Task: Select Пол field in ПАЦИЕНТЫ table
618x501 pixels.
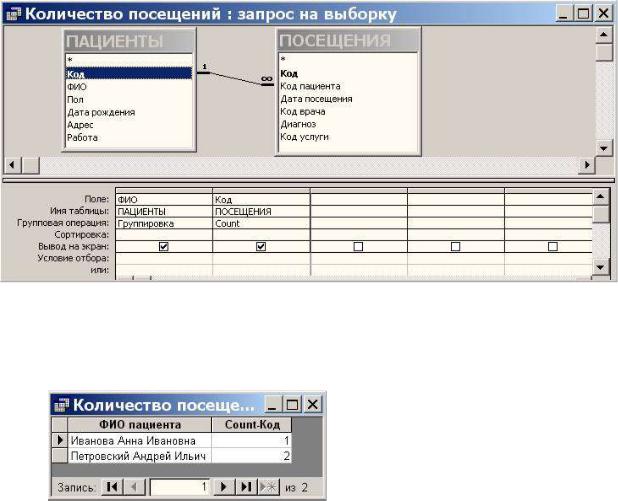Action: (128, 99)
